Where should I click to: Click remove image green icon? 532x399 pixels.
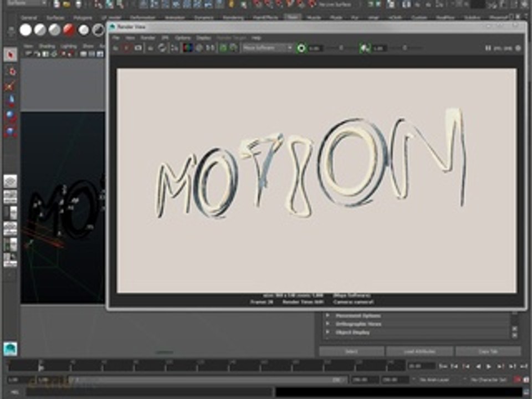(x=233, y=48)
